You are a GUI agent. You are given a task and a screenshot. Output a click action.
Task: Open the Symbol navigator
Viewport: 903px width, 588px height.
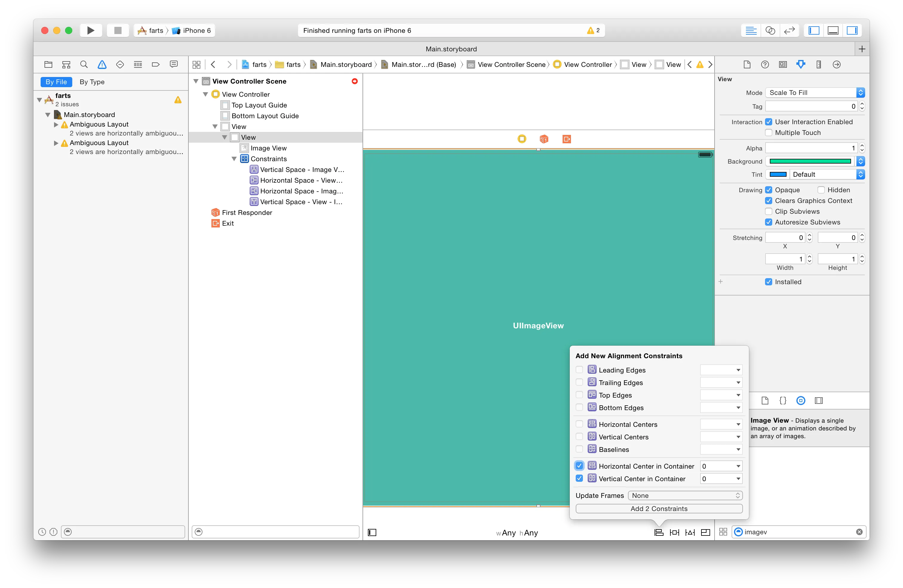[66, 64]
